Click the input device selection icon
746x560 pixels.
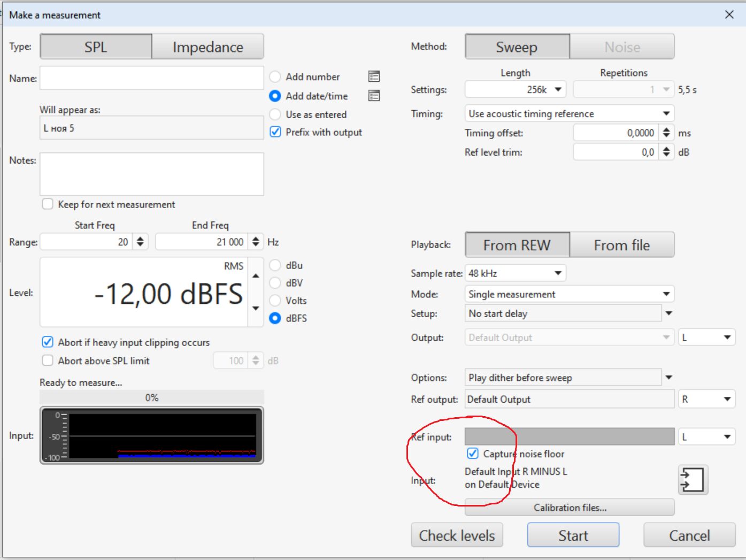coord(693,479)
